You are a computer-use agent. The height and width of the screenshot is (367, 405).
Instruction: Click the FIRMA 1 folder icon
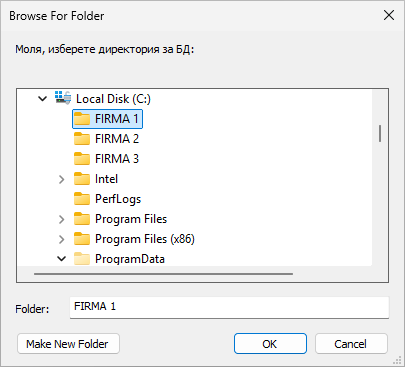(x=82, y=118)
